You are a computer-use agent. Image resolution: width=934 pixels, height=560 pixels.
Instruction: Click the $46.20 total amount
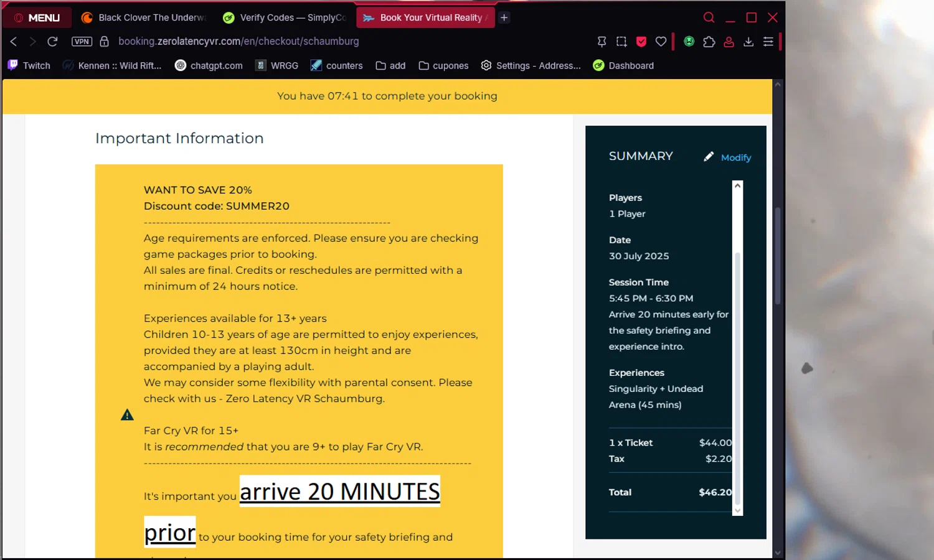pyautogui.click(x=715, y=492)
